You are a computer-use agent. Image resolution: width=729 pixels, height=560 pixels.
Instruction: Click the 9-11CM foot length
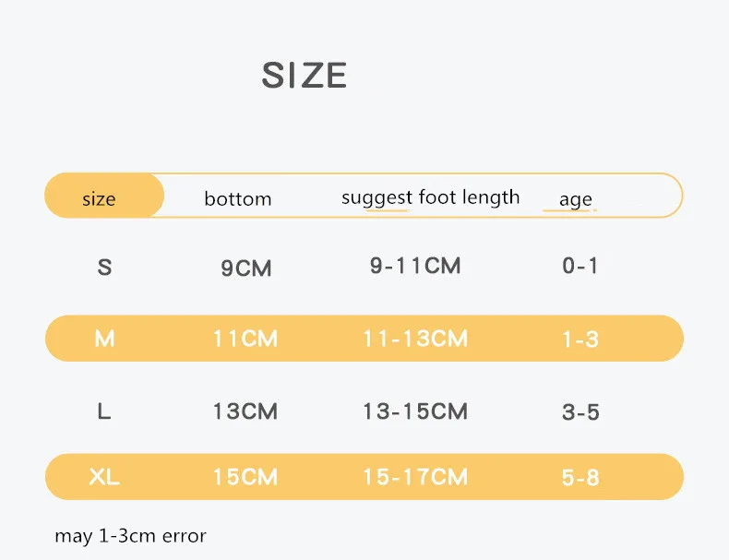coord(414,266)
